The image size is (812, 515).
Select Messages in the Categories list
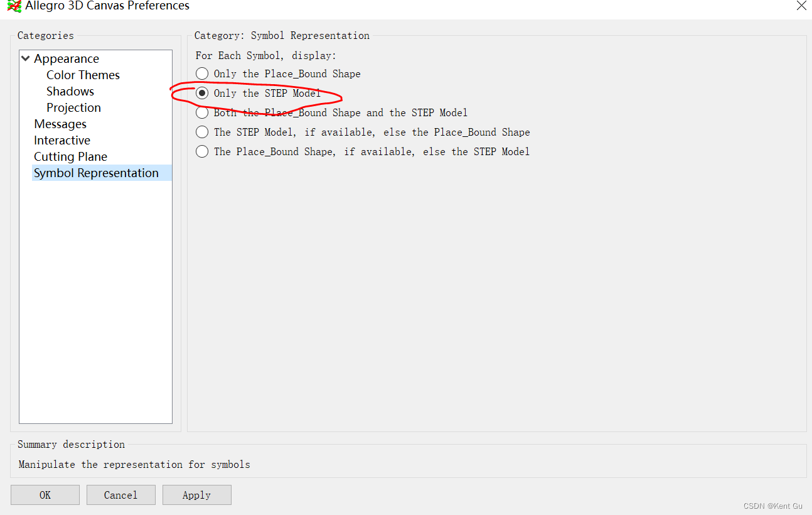(x=60, y=124)
